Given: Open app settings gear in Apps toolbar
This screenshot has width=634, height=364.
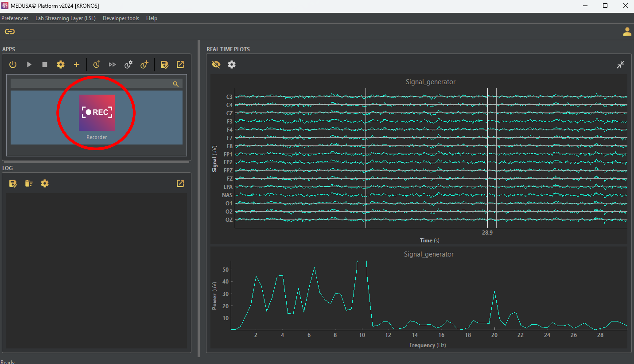Looking at the screenshot, I should point(60,65).
